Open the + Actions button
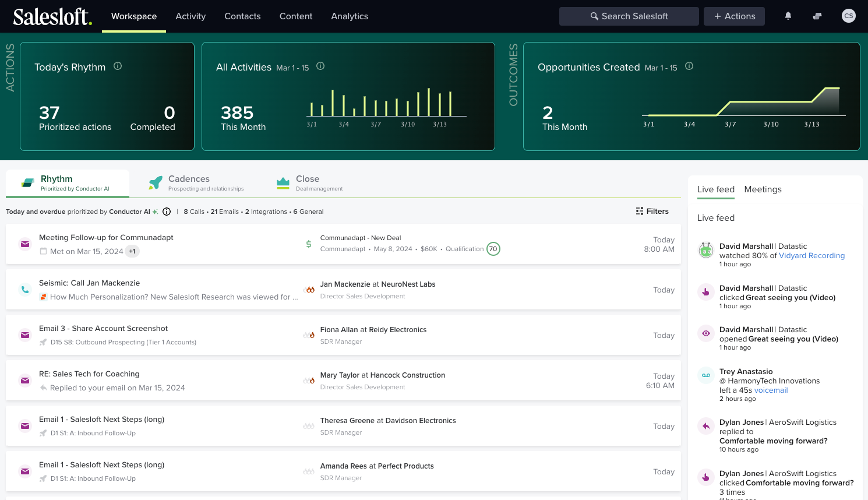Screen dimensions: 868x500 pos(734,16)
